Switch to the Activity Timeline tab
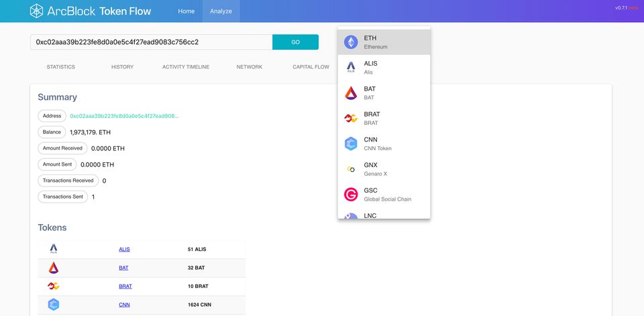This screenshot has height=316, width=644. point(186,67)
